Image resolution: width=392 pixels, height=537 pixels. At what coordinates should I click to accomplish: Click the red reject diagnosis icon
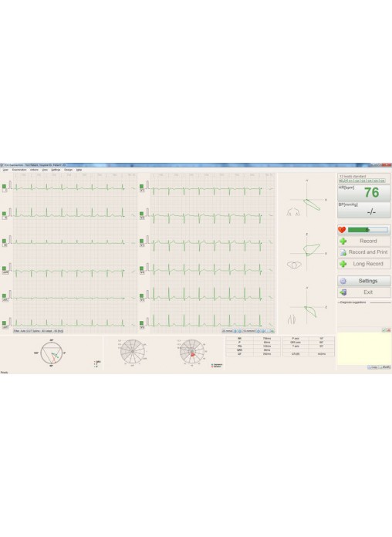click(389, 330)
